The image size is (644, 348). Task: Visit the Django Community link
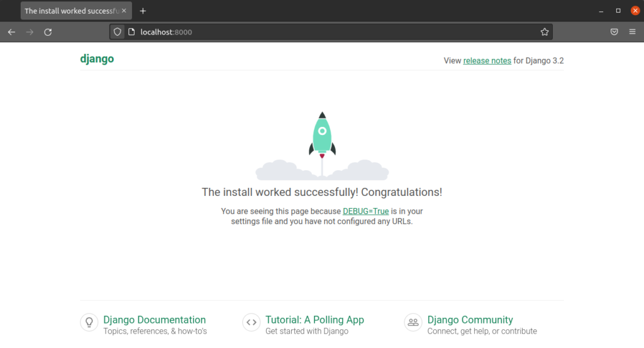tap(470, 320)
